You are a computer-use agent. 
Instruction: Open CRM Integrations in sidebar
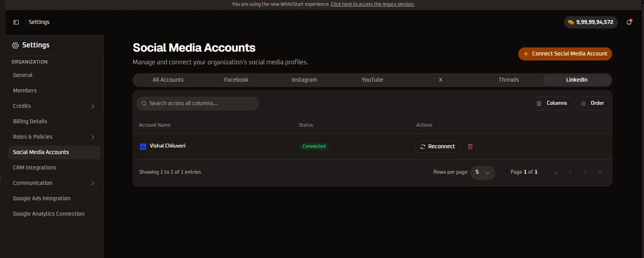click(x=54, y=168)
